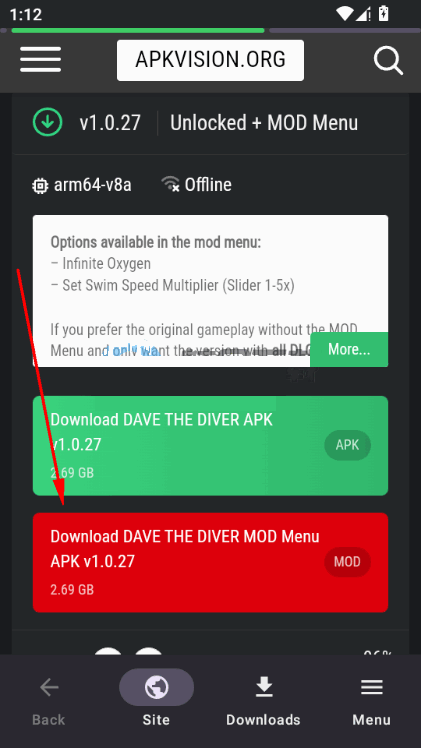Viewport: 421px width, 748px height.
Task: Open the bottom Menu icon
Action: point(371,687)
